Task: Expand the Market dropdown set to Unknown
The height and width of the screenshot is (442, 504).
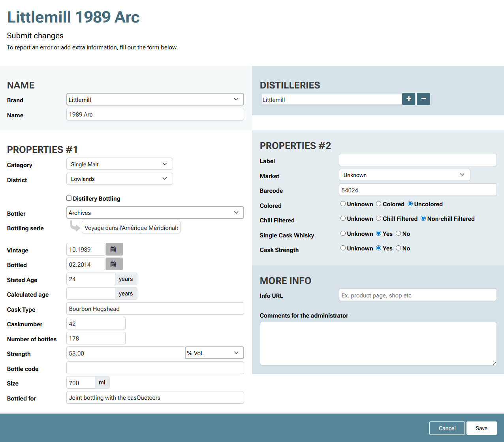Action: pos(404,175)
